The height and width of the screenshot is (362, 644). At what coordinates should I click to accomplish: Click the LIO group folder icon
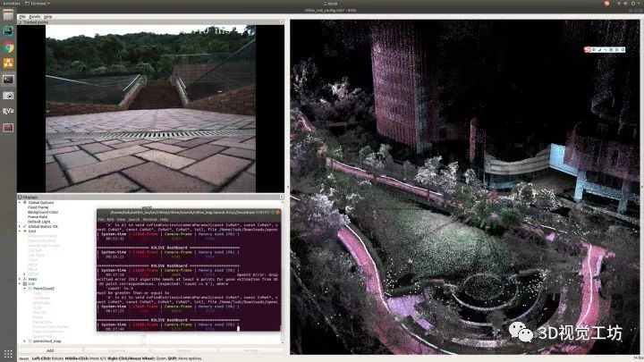(x=25, y=283)
